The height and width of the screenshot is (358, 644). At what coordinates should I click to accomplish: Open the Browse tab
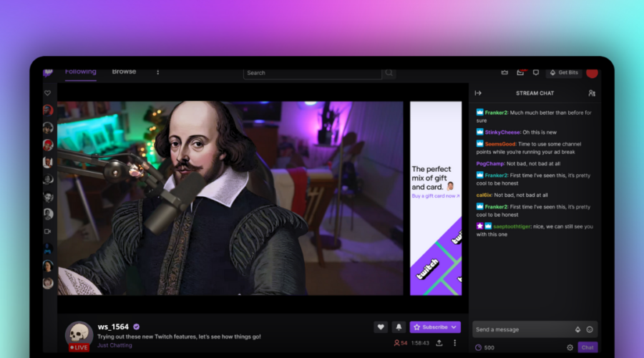[x=124, y=72]
